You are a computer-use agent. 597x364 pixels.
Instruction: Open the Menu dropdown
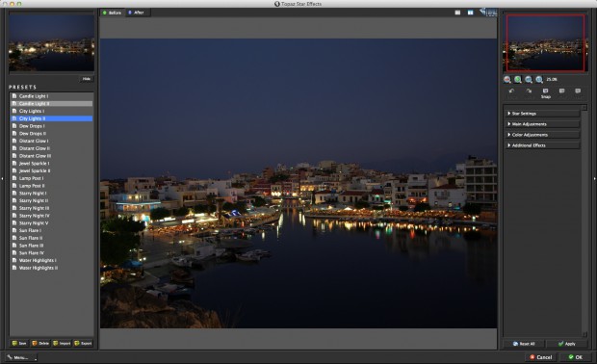click(x=21, y=357)
